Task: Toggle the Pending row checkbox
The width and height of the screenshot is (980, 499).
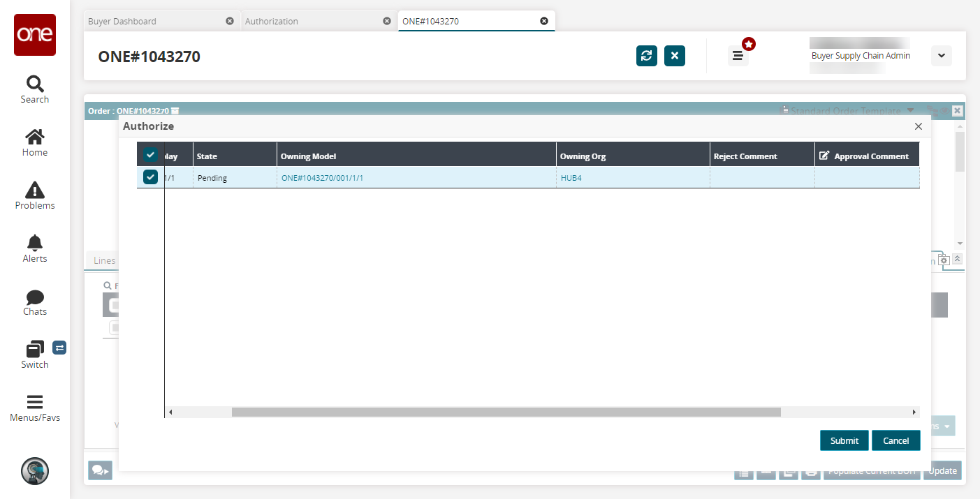Action: (x=150, y=177)
